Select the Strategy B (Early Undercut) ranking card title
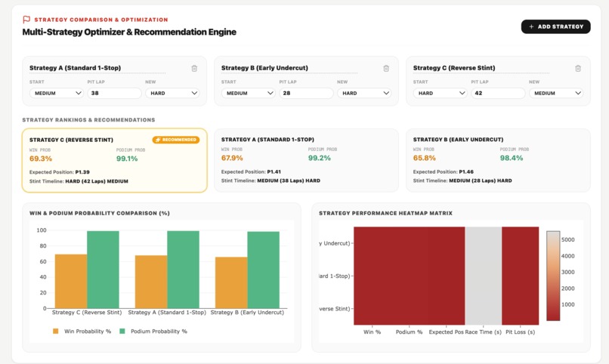Viewport: 609px width, 364px height. click(x=459, y=139)
